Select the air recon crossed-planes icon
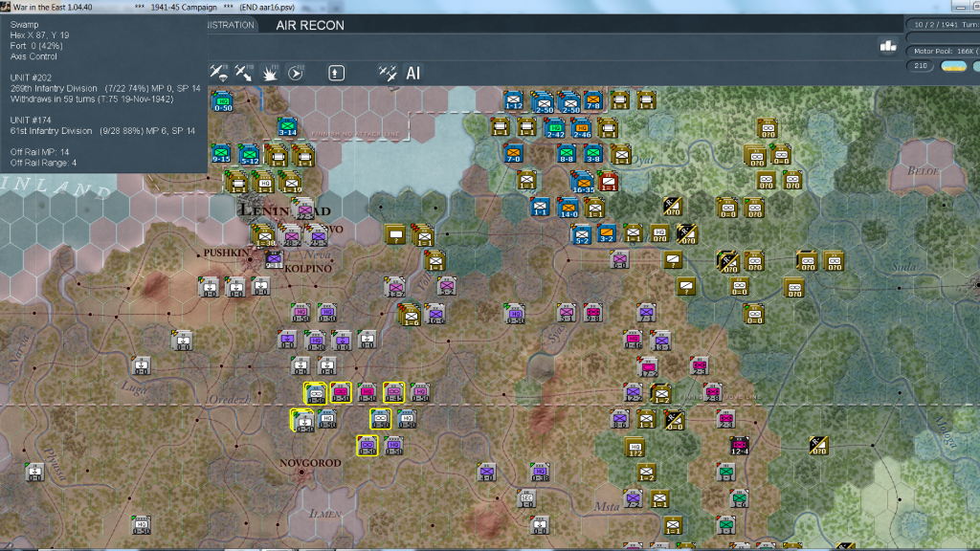 tap(388, 73)
